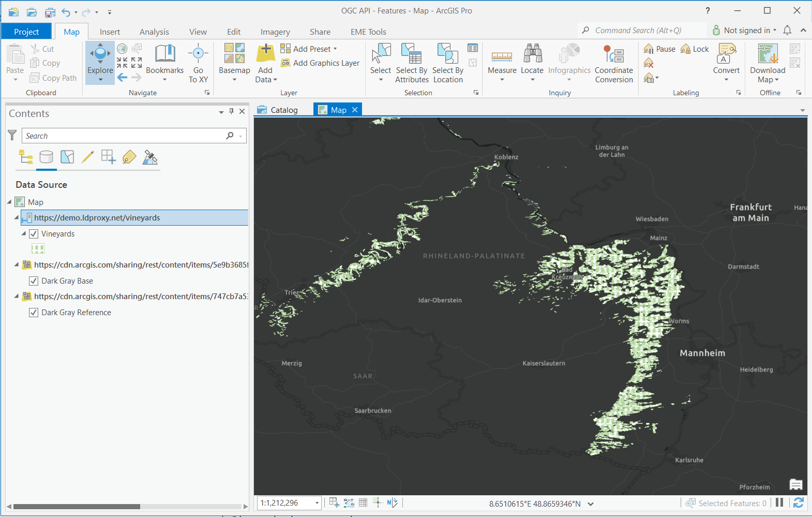The width and height of the screenshot is (812, 517).
Task: Open Go To XY tool
Action: (x=198, y=63)
